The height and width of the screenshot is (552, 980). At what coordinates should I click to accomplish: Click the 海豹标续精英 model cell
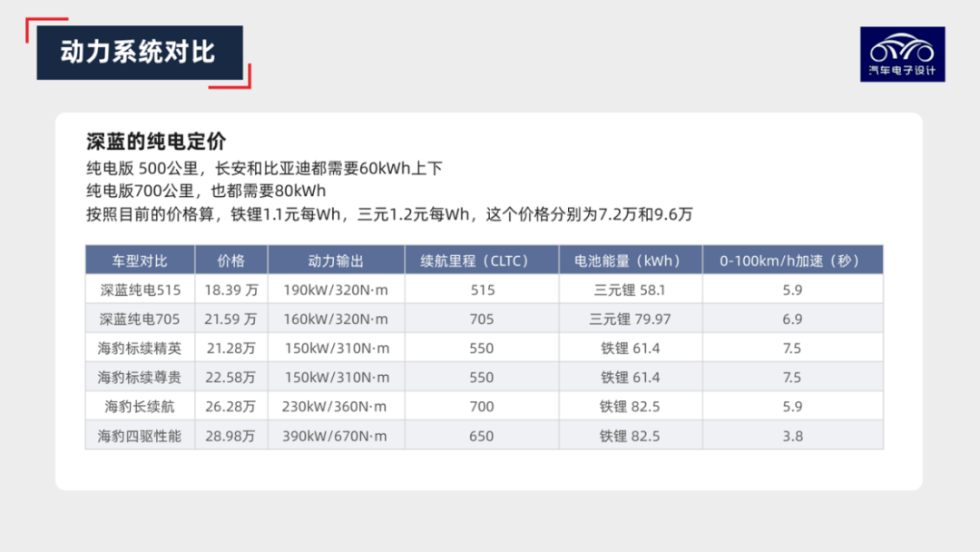(x=140, y=349)
